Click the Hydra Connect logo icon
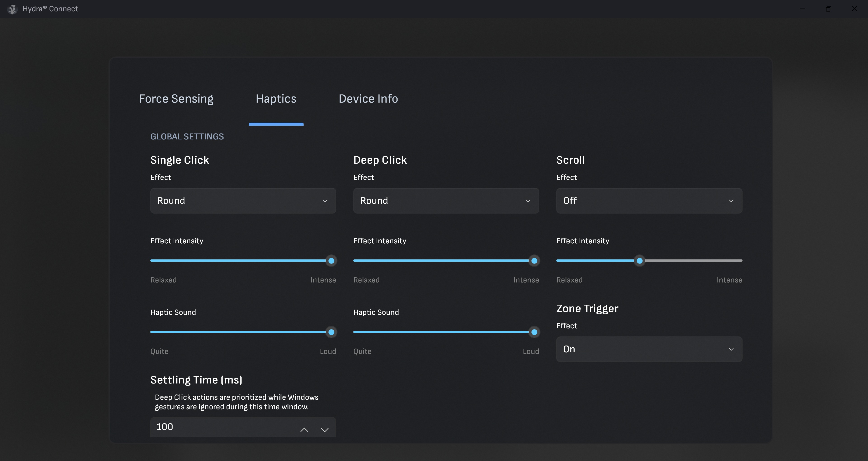The width and height of the screenshot is (868, 461). (x=12, y=9)
